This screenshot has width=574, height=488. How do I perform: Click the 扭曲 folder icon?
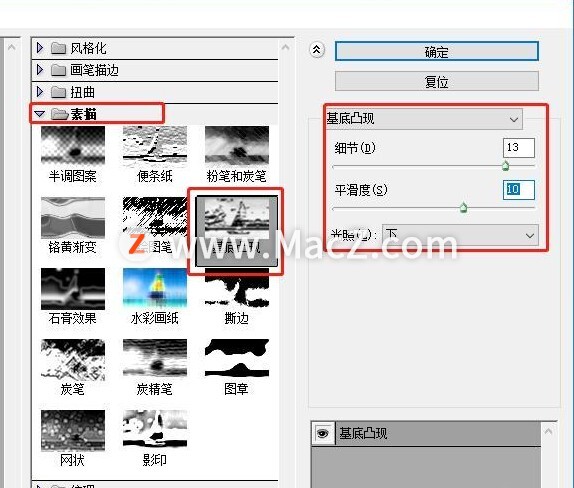(x=58, y=92)
